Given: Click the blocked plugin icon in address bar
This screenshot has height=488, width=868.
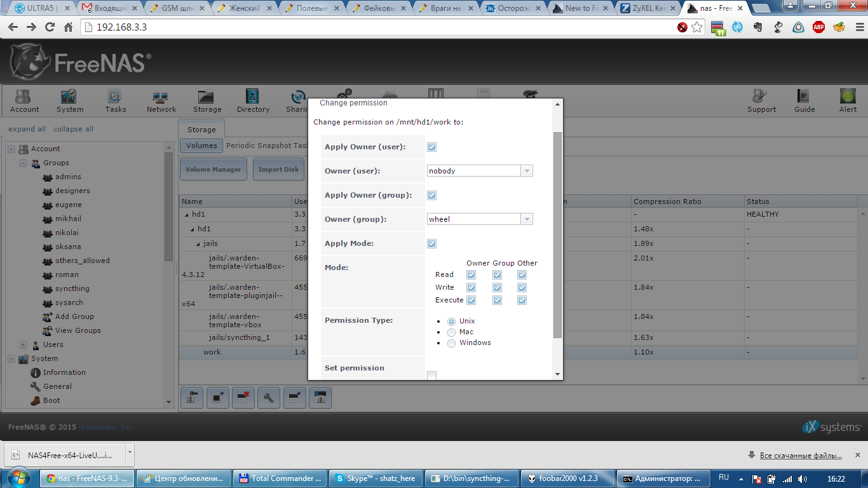Looking at the screenshot, I should (682, 27).
